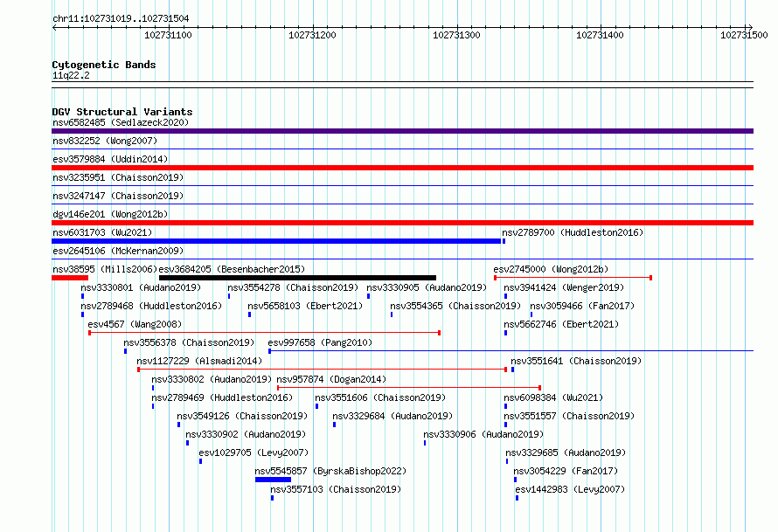Open nsv832252 (Wong2007) variant label
This screenshot has width=778, height=532.
click(105, 141)
